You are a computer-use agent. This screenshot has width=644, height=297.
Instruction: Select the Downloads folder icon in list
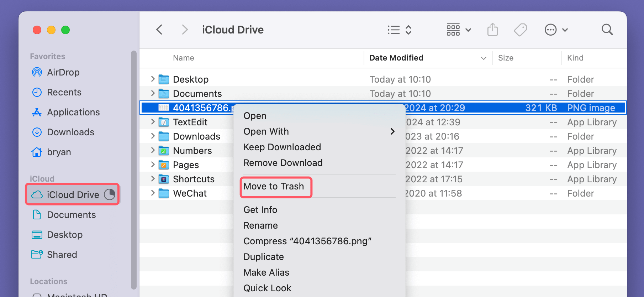(x=164, y=136)
